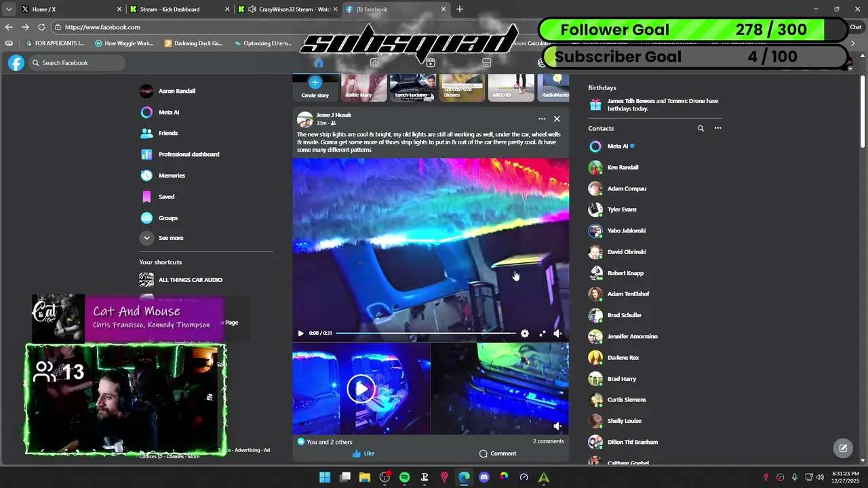Switch to Stream - Kick Dashboard tab
This screenshot has height=488, width=868.
pyautogui.click(x=178, y=9)
